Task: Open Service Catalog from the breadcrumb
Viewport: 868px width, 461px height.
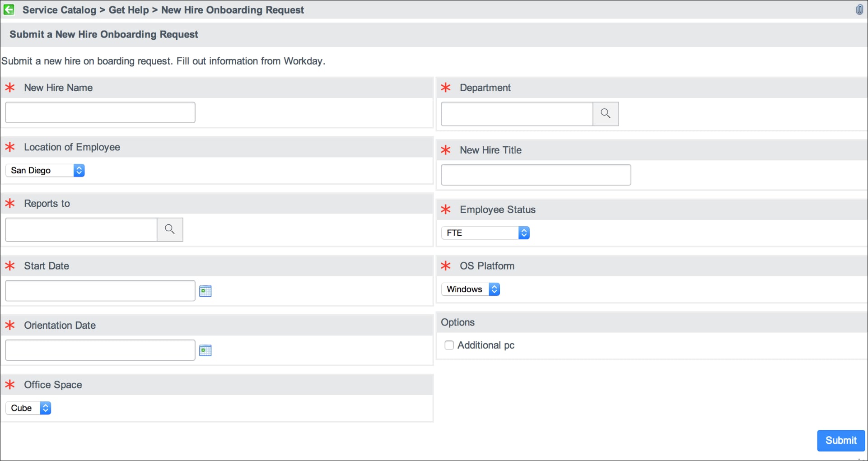Action: point(59,9)
